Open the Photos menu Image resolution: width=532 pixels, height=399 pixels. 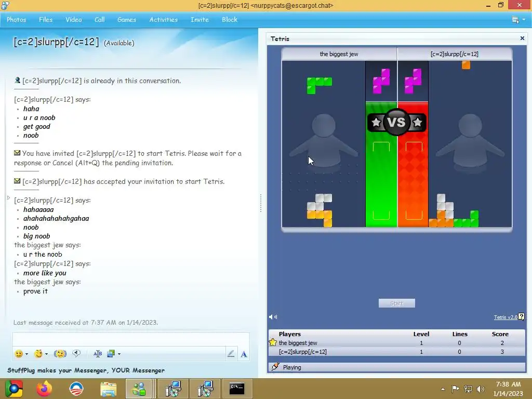(16, 20)
